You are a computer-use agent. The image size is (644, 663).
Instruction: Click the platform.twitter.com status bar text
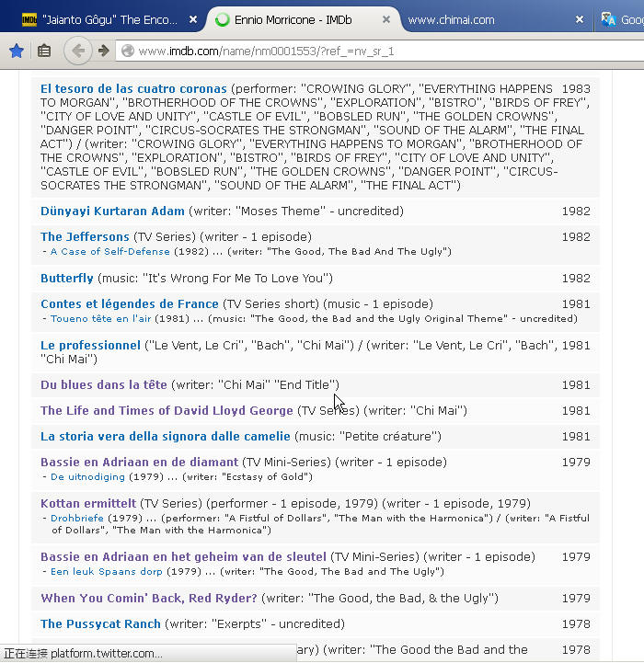[x=107, y=654]
